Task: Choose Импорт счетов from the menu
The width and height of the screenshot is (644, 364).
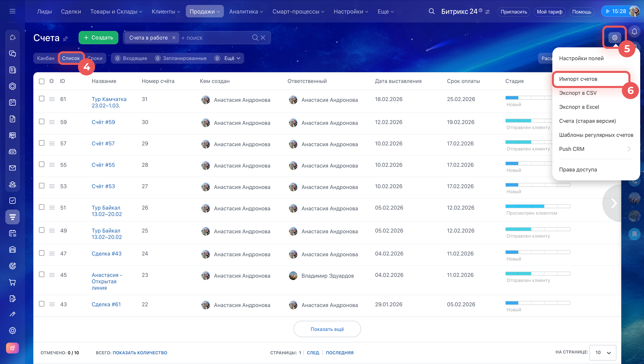Action: pyautogui.click(x=578, y=79)
